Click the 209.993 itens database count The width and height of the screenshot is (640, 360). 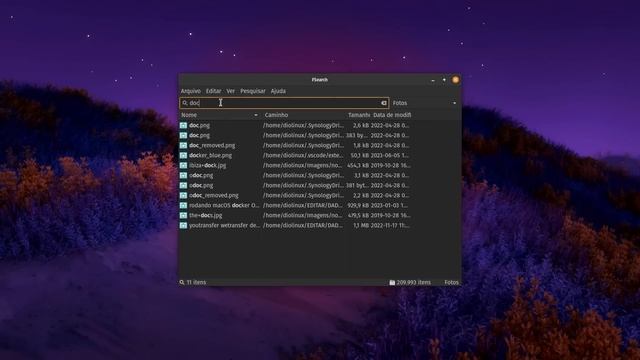coord(413,282)
